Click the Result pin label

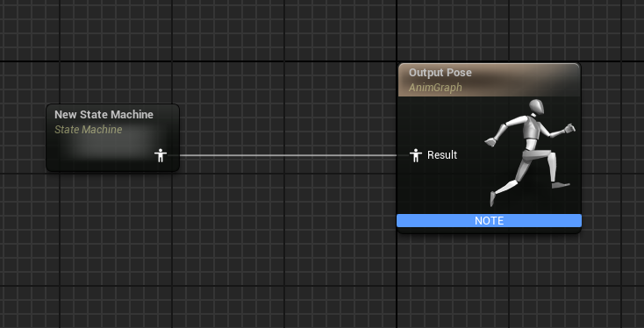(x=442, y=155)
